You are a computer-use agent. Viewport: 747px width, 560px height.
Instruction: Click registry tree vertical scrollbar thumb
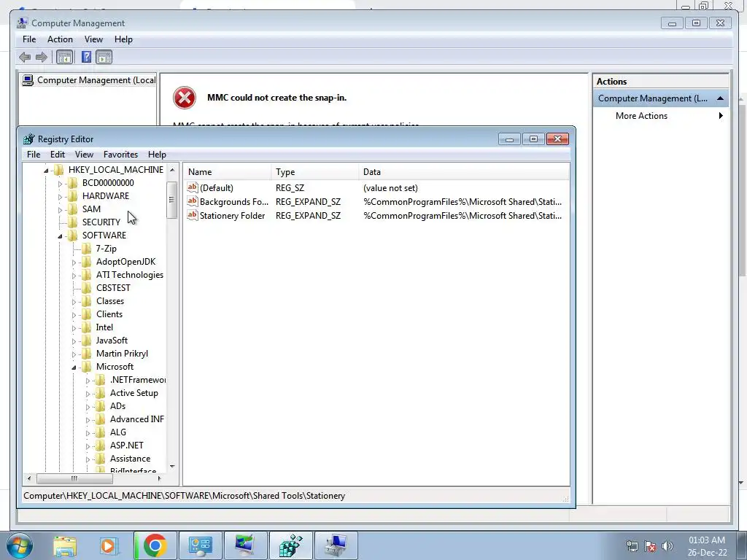click(171, 200)
